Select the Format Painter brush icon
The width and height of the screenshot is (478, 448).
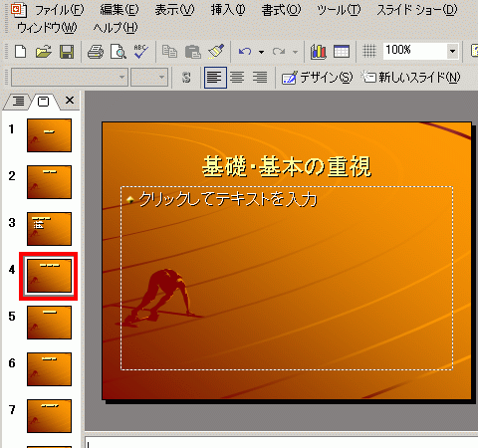coord(216,52)
